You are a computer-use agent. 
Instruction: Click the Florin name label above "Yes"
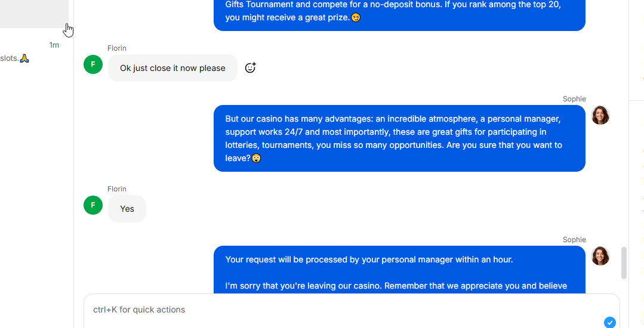coord(116,189)
